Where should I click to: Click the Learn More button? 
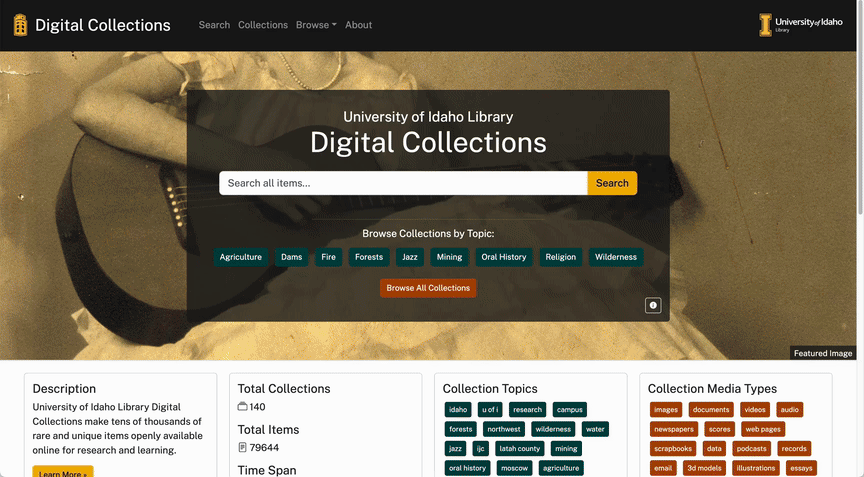pyautogui.click(x=63, y=473)
